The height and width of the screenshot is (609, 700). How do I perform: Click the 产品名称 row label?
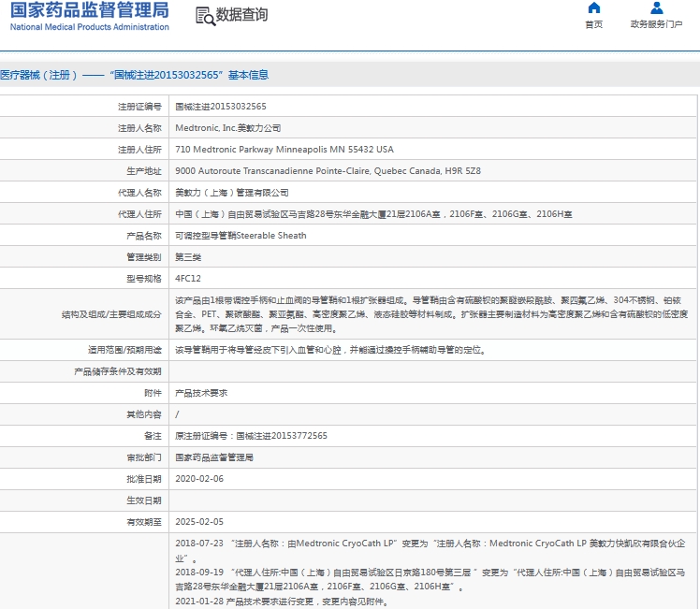pyautogui.click(x=144, y=236)
